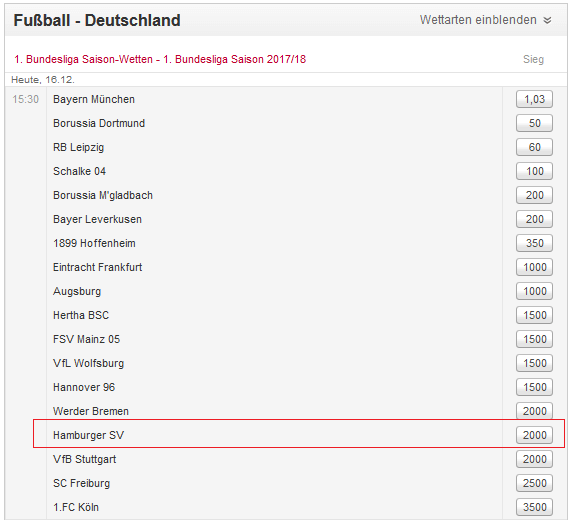572x520 pixels.
Task: Select SC Freiburg odds 2500
Action: click(x=534, y=483)
